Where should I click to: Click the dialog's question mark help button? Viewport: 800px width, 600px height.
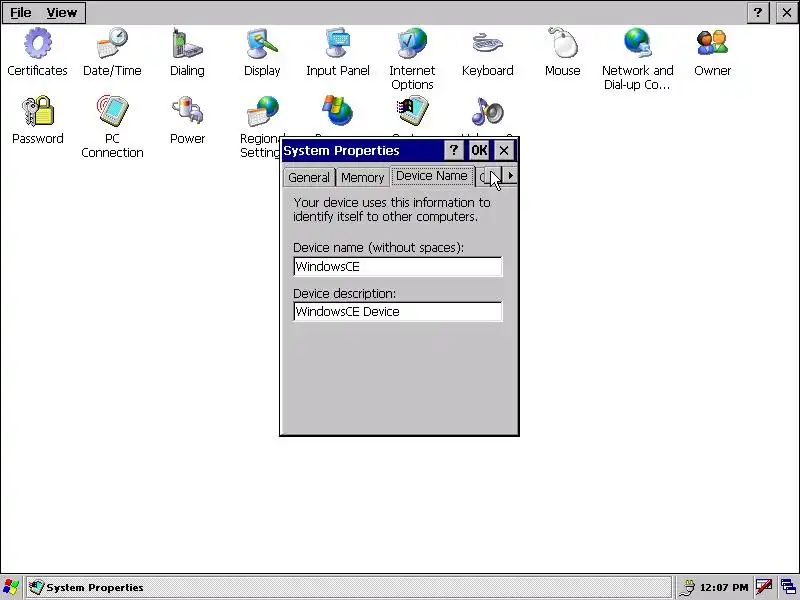[x=454, y=151]
